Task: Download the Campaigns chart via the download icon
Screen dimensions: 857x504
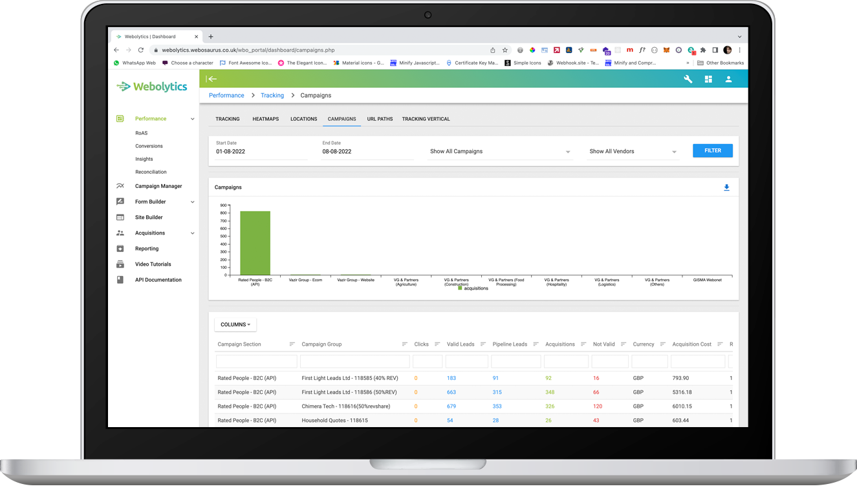Action: pyautogui.click(x=726, y=187)
